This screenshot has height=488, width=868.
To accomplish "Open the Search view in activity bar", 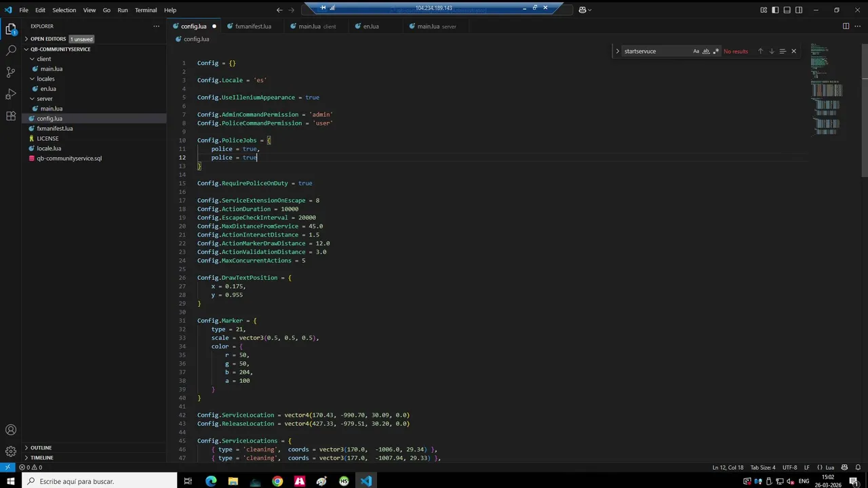I will pyautogui.click(x=11, y=50).
